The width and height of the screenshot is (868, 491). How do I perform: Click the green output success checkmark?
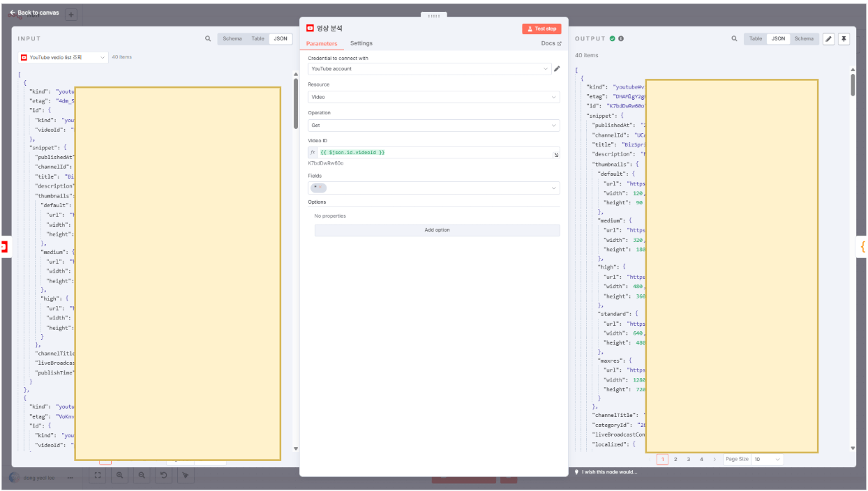pyautogui.click(x=612, y=39)
